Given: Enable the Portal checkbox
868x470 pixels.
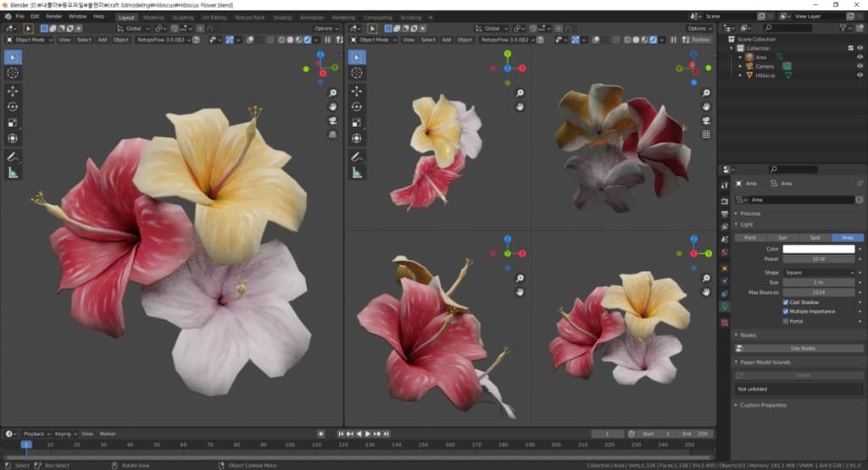Looking at the screenshot, I should point(786,321).
